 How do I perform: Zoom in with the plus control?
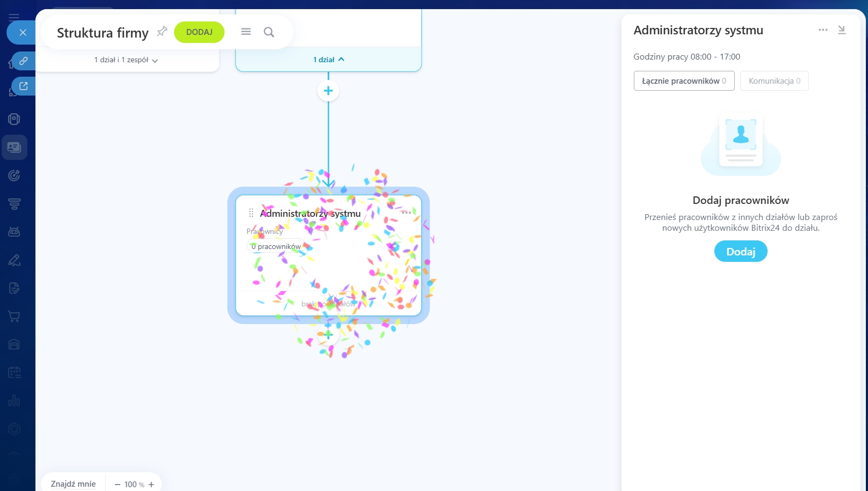click(x=151, y=485)
